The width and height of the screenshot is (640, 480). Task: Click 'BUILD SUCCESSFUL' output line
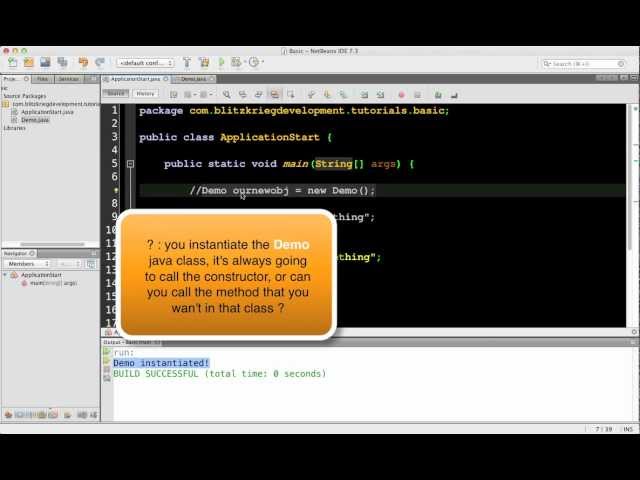pos(220,373)
